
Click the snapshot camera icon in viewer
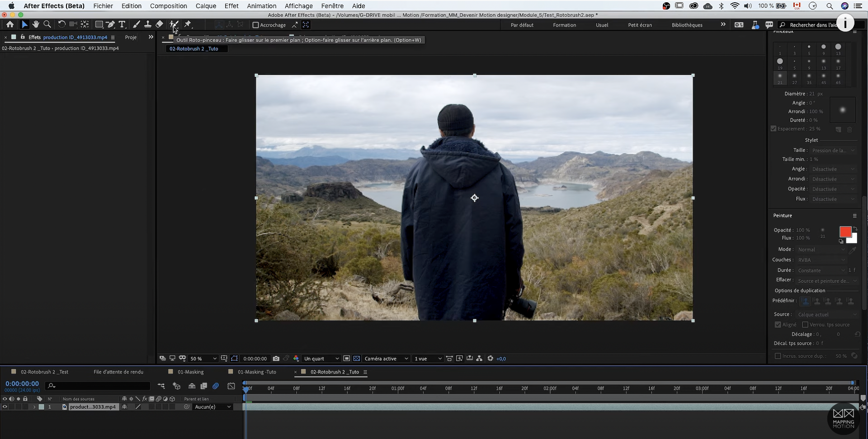[x=276, y=359]
